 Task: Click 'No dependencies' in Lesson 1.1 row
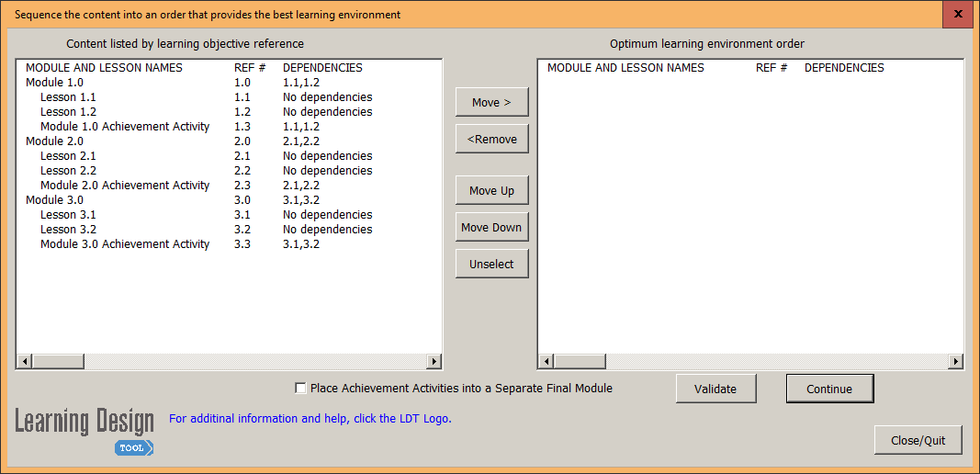(x=328, y=97)
